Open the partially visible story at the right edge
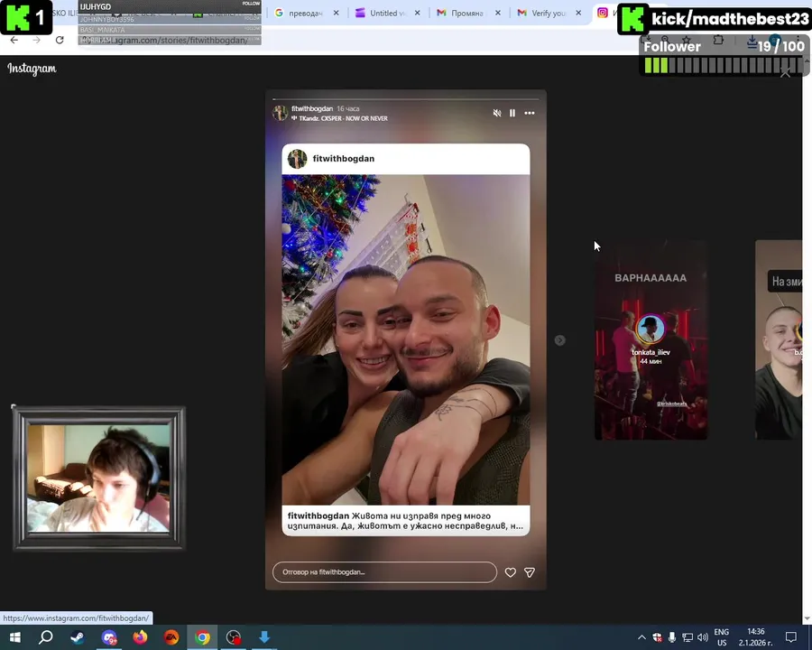The width and height of the screenshot is (812, 650). coord(779,340)
